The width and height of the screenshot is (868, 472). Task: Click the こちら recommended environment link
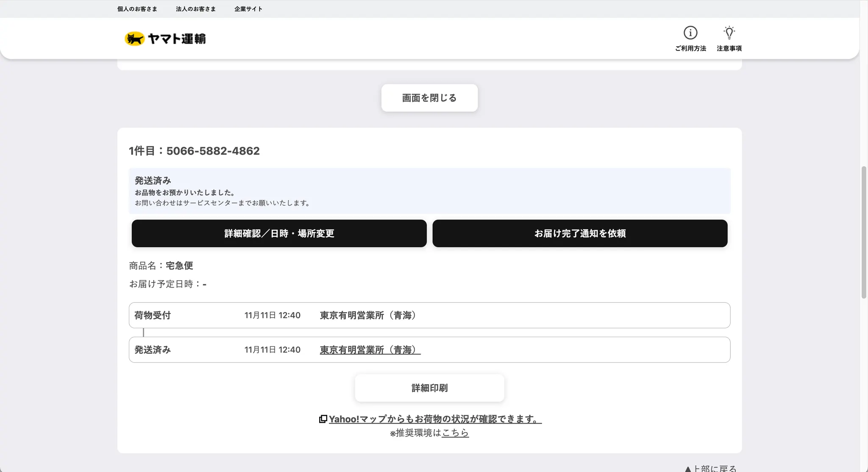click(x=455, y=433)
